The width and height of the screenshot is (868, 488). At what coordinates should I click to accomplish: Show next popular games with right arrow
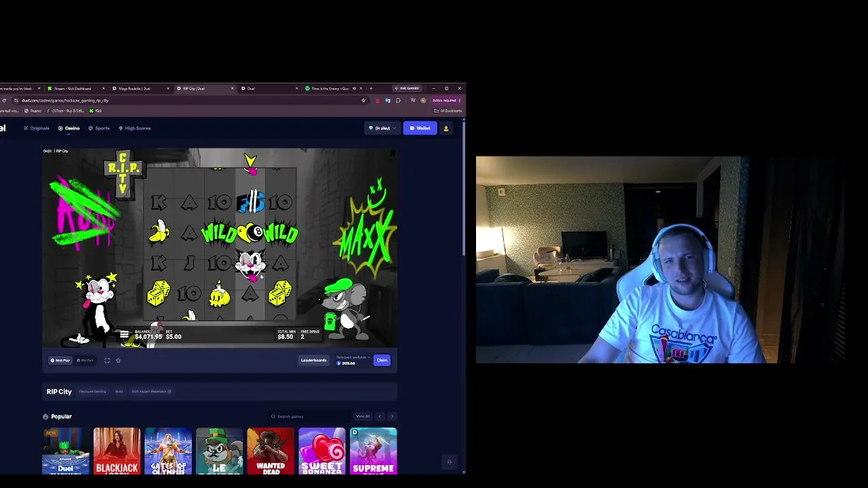392,416
